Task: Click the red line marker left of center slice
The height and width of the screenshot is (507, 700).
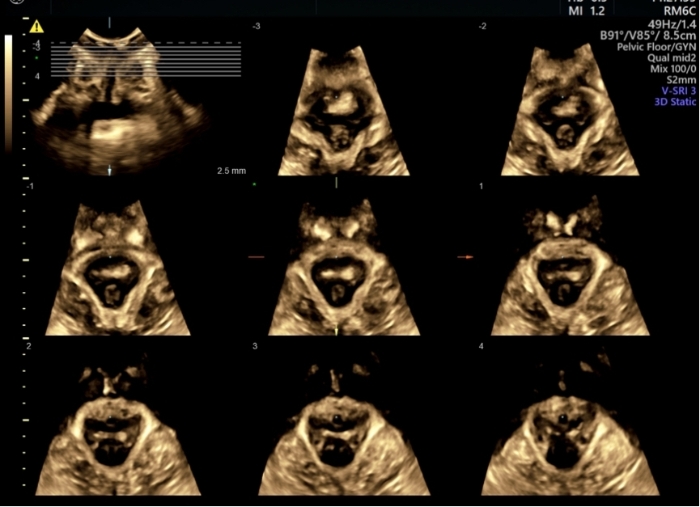Action: [256, 257]
